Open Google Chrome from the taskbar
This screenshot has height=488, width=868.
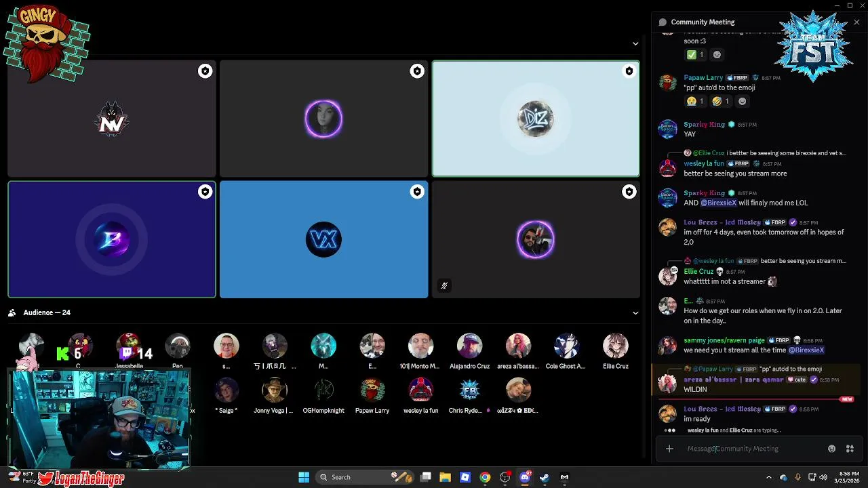485,477
